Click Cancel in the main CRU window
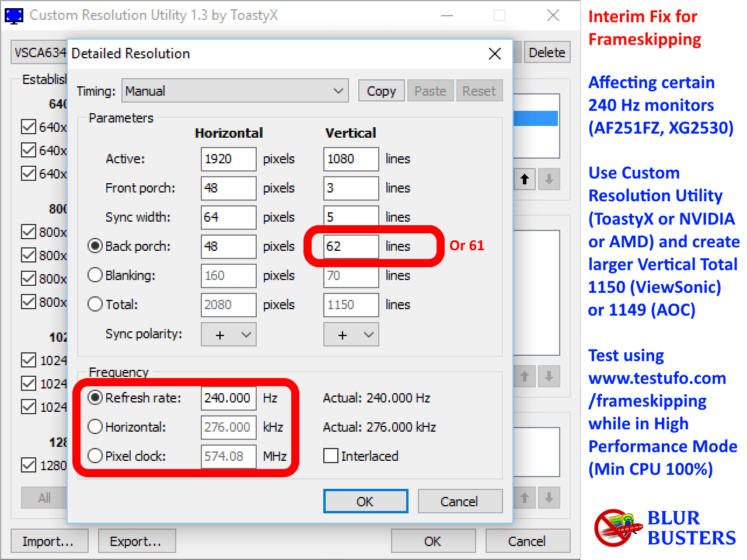Viewport: 747px width, 560px height. pos(528,541)
